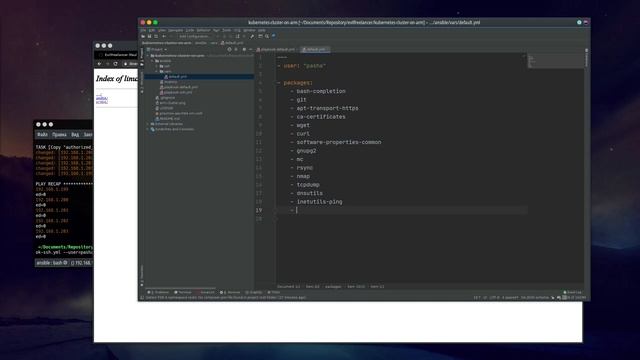Open the Add Configuration dropdown
This screenshot has width=640, height=360.
pos(194,36)
